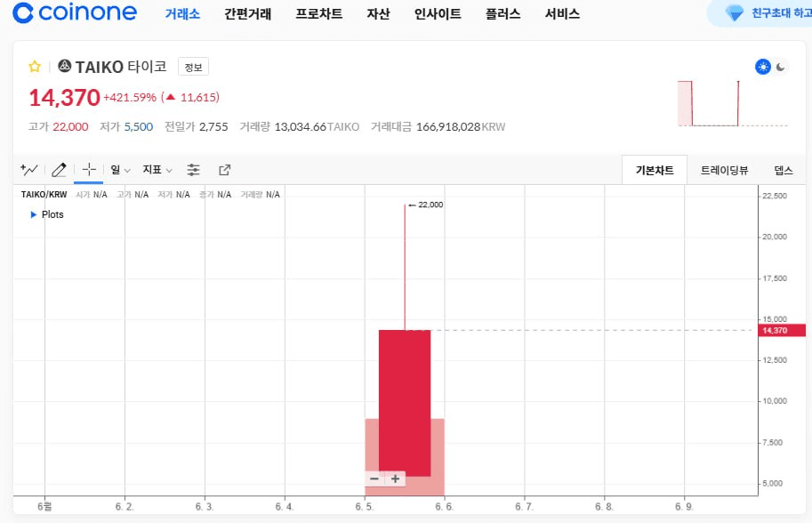This screenshot has width=812, height=523.
Task: Expand the Plots legend triangle
Action: pos(34,214)
